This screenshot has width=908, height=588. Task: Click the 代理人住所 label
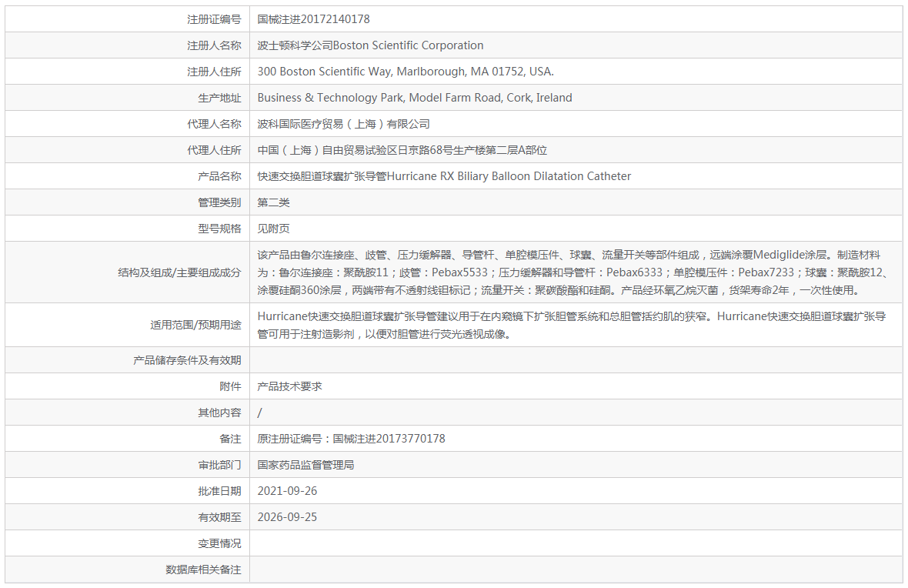pos(214,150)
